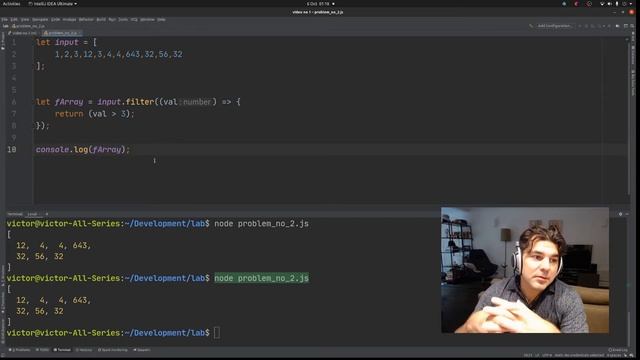Open the Code menu
Viewport: 640px width, 360px height.
point(56,20)
